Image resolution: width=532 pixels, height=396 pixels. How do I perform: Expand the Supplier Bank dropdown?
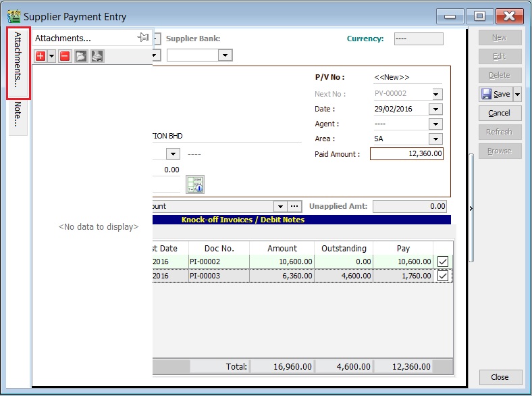[225, 55]
